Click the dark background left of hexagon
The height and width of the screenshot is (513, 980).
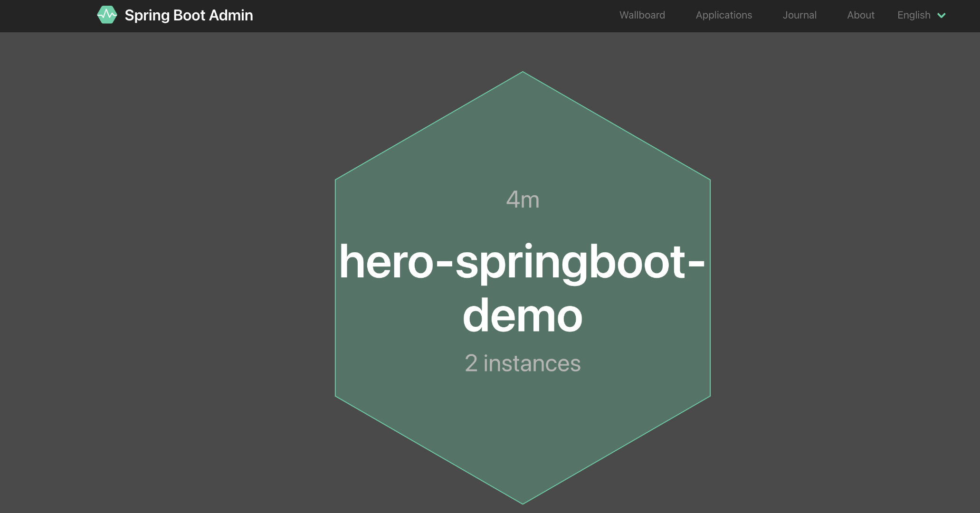[x=166, y=285]
